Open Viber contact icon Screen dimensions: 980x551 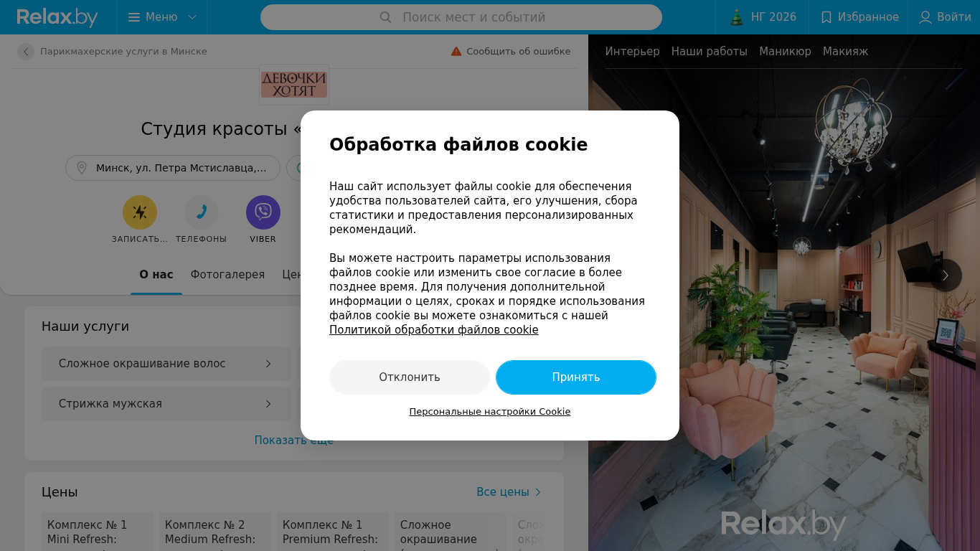pyautogui.click(x=263, y=212)
